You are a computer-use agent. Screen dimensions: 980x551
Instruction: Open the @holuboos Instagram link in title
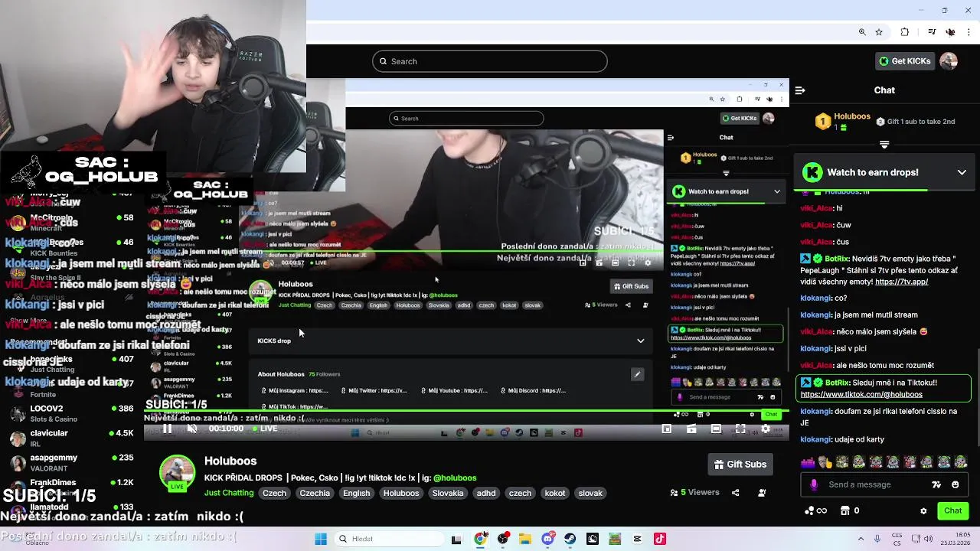point(455,478)
